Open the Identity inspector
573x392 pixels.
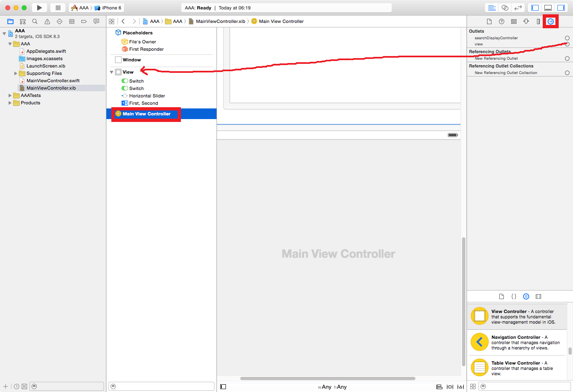tap(514, 21)
